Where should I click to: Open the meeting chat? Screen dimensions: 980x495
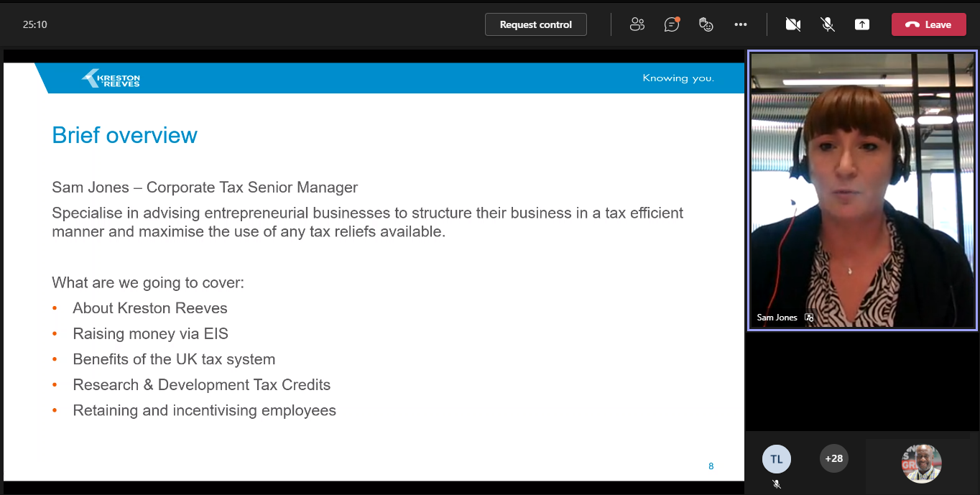(x=672, y=24)
